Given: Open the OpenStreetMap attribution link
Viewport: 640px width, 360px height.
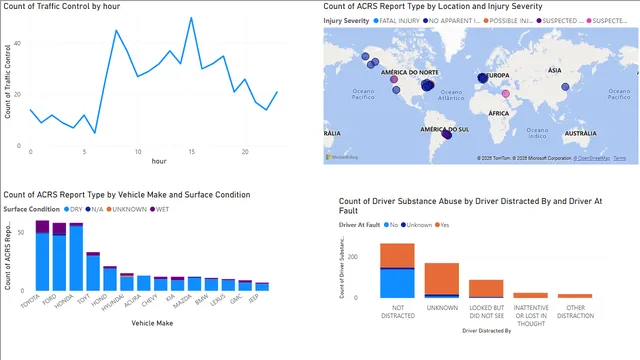Looking at the screenshot, I should coord(591,158).
